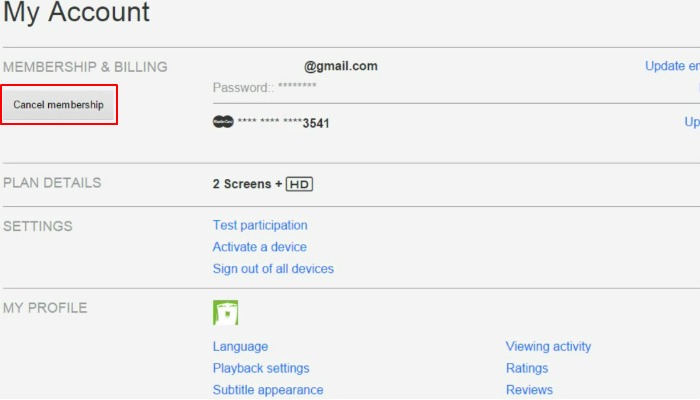
Task: Sign out of all devices
Action: point(273,269)
